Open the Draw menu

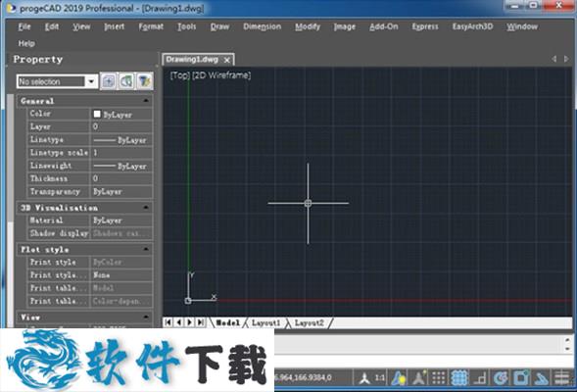[x=219, y=26]
